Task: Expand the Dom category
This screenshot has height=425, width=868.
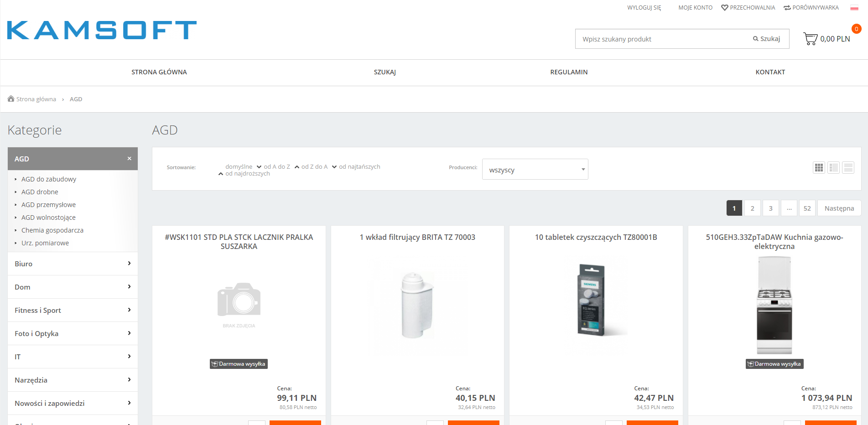Action: click(73, 287)
